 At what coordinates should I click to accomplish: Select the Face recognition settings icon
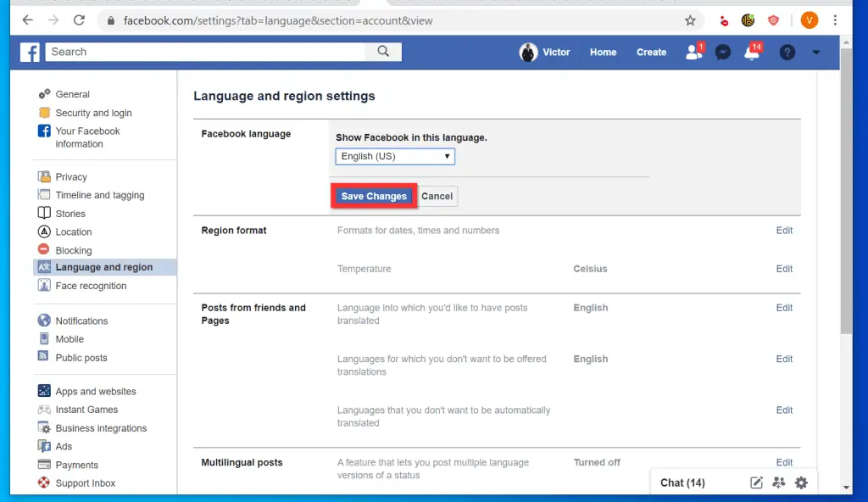coord(44,286)
